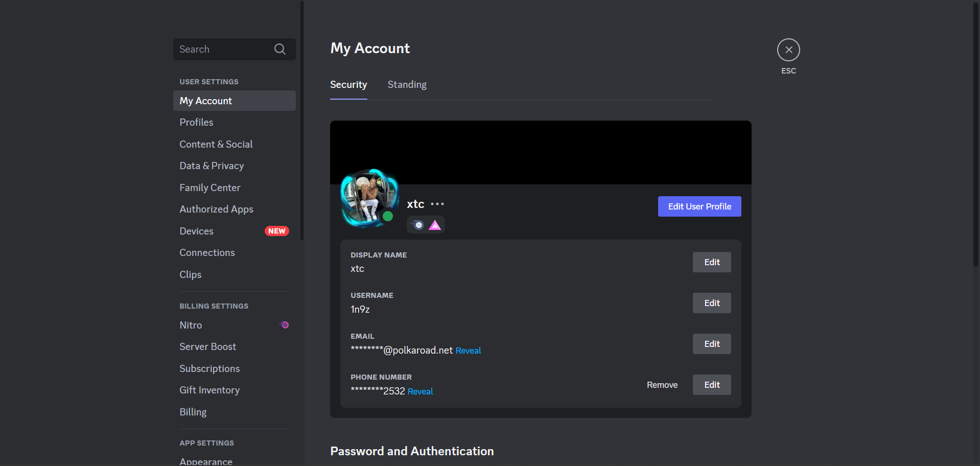
Task: Select the Security tab
Action: [x=348, y=85]
